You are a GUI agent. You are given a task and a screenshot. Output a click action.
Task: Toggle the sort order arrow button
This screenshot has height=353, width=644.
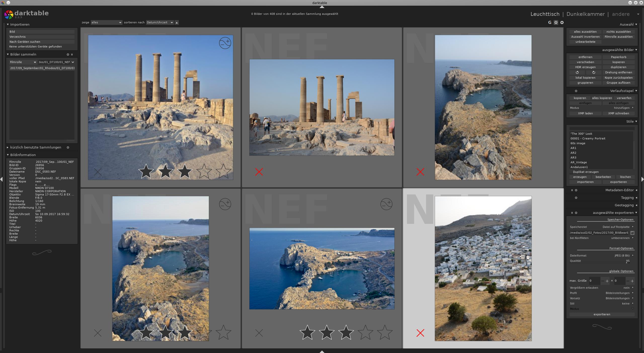(177, 23)
